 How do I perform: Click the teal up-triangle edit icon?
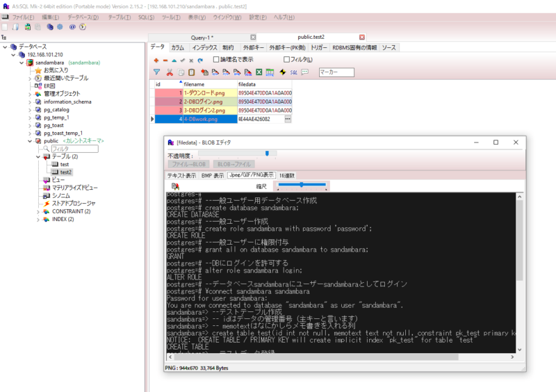coord(174,60)
